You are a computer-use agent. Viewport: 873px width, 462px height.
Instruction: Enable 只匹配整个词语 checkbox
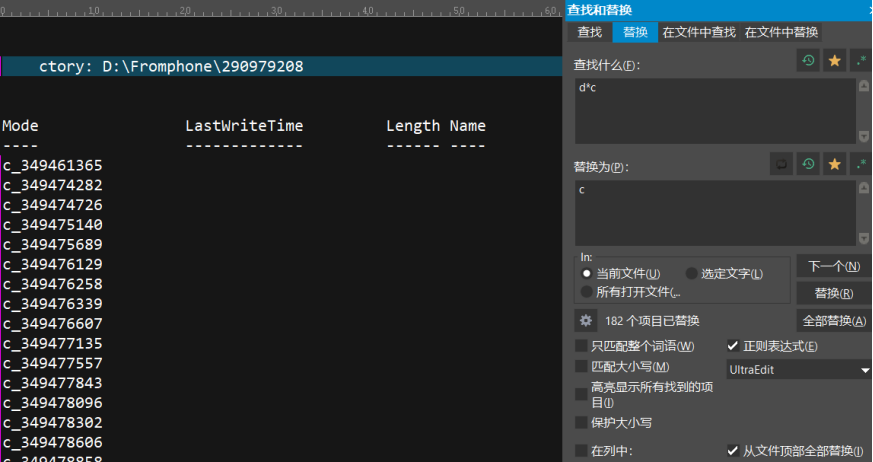[581, 346]
